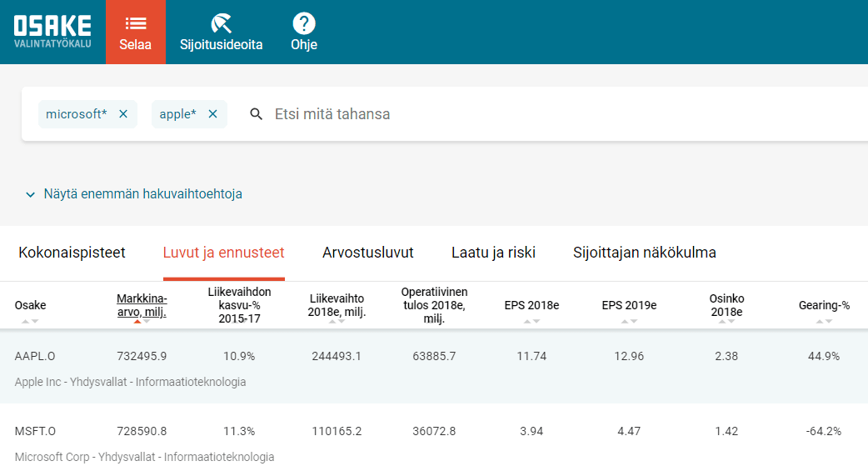Select EPS value 11.74

tap(531, 356)
